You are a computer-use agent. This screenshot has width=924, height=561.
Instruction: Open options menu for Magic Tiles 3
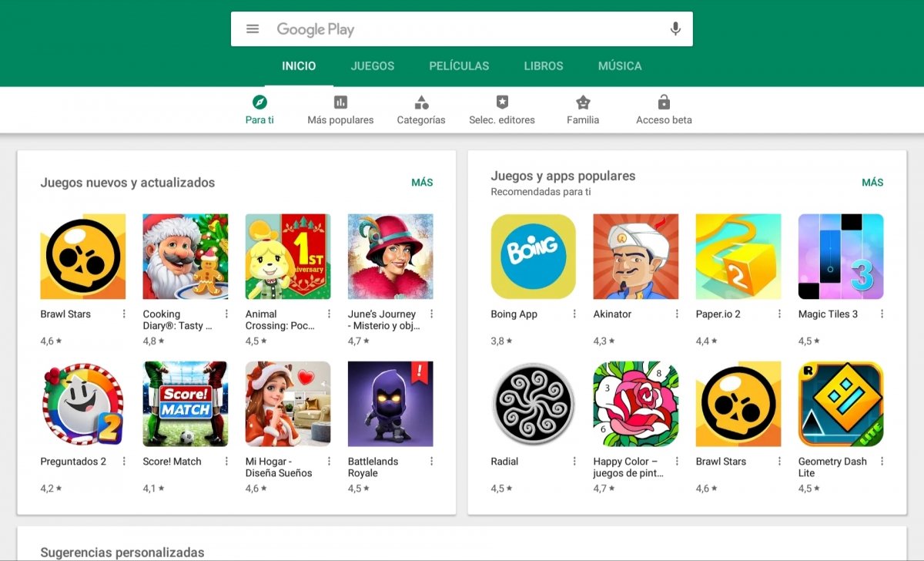[882, 314]
